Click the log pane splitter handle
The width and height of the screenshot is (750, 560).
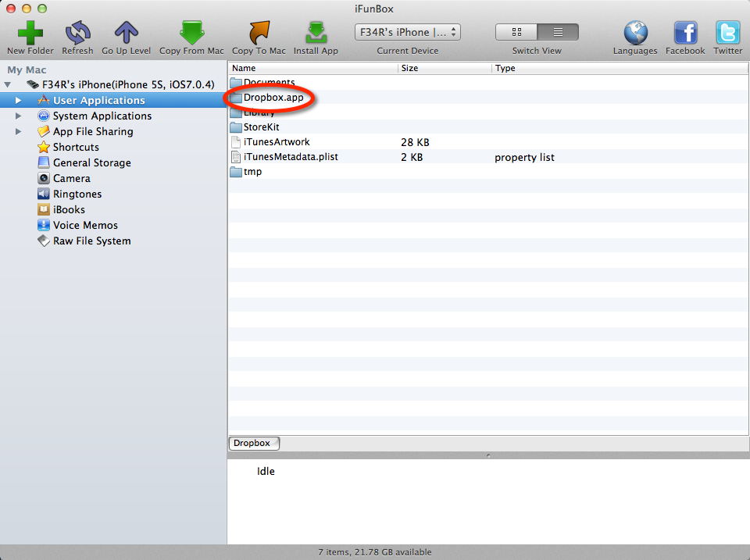(488, 455)
